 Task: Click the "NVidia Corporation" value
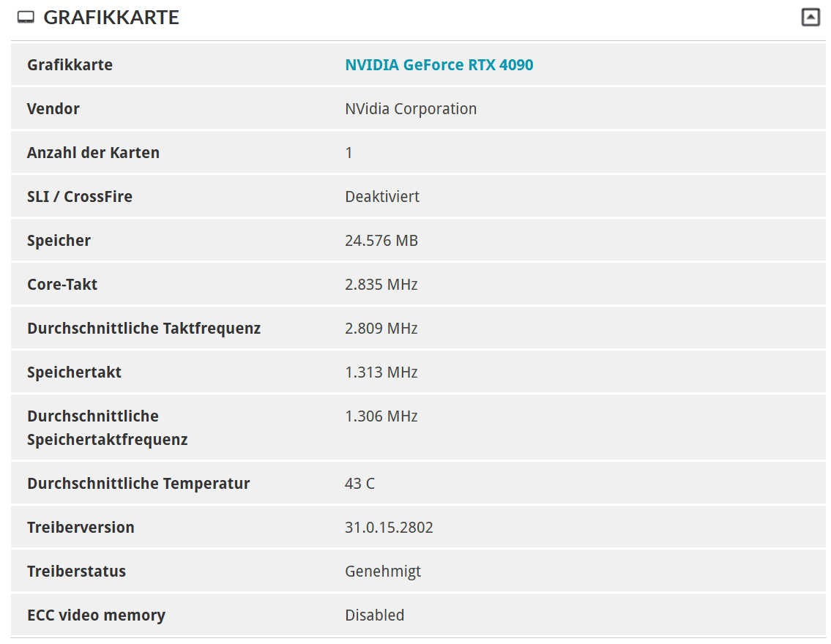(411, 108)
